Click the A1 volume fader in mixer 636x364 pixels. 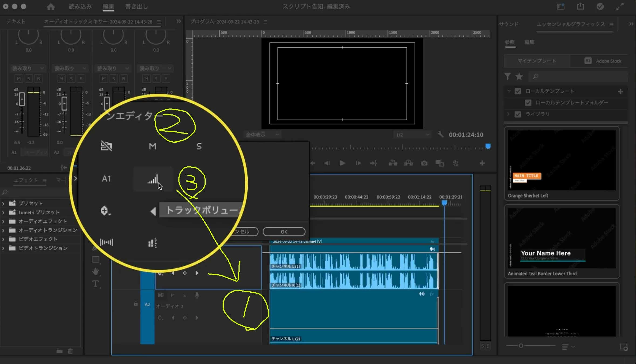pos(22,99)
